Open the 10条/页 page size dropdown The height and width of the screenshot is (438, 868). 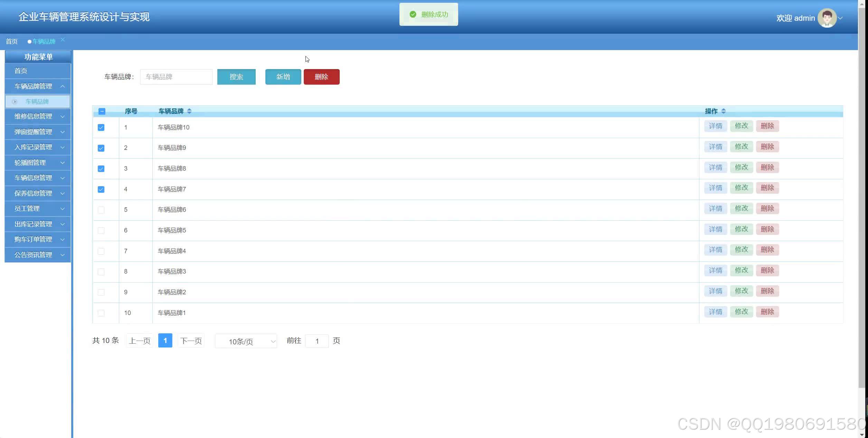246,341
